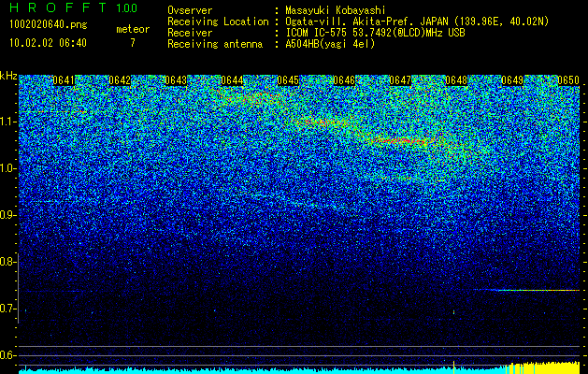Click the Receiving Location label
The width and height of the screenshot is (588, 374).
[218, 22]
